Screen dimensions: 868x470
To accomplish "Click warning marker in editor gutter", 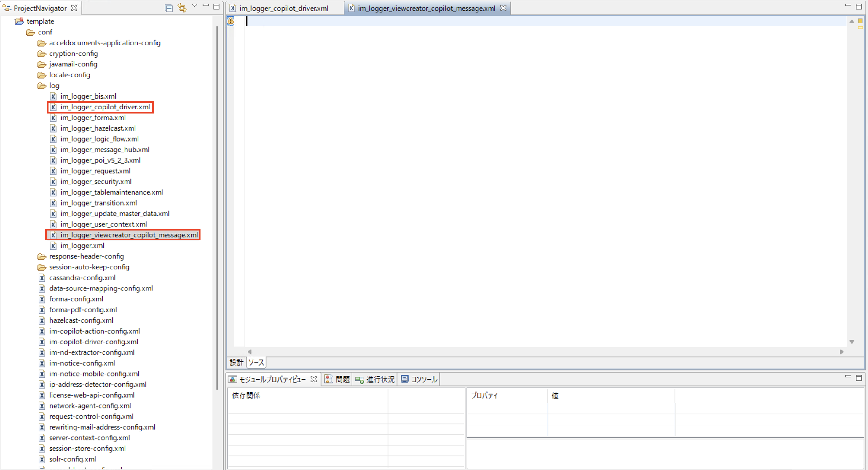I will coord(230,21).
